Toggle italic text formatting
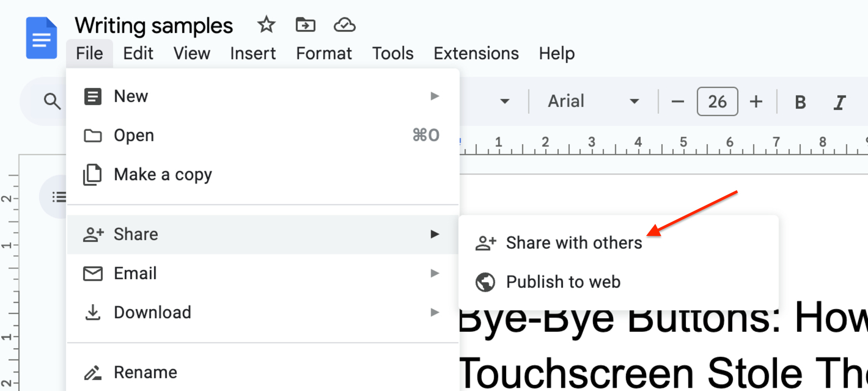Screen dimensions: 868x391 pyautogui.click(x=839, y=101)
